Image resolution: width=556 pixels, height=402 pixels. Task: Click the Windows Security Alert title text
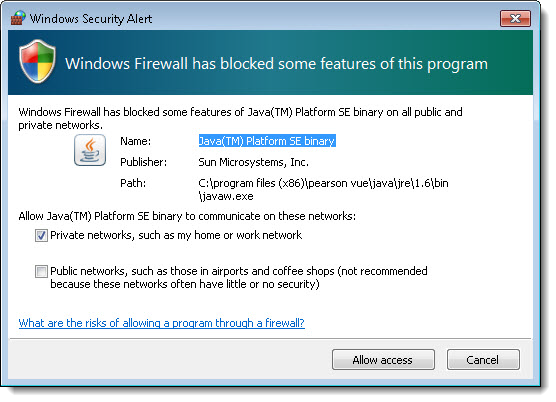(x=91, y=18)
